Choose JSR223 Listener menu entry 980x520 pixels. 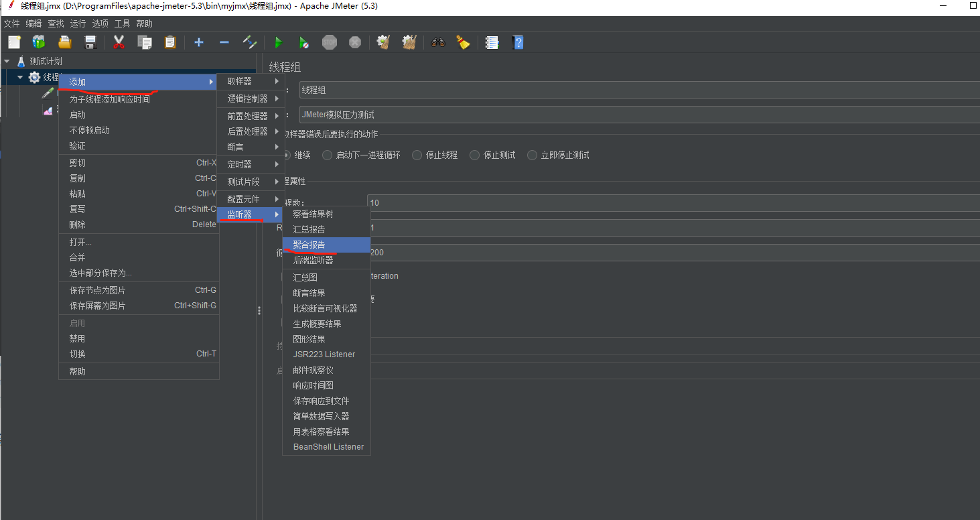(x=326, y=354)
